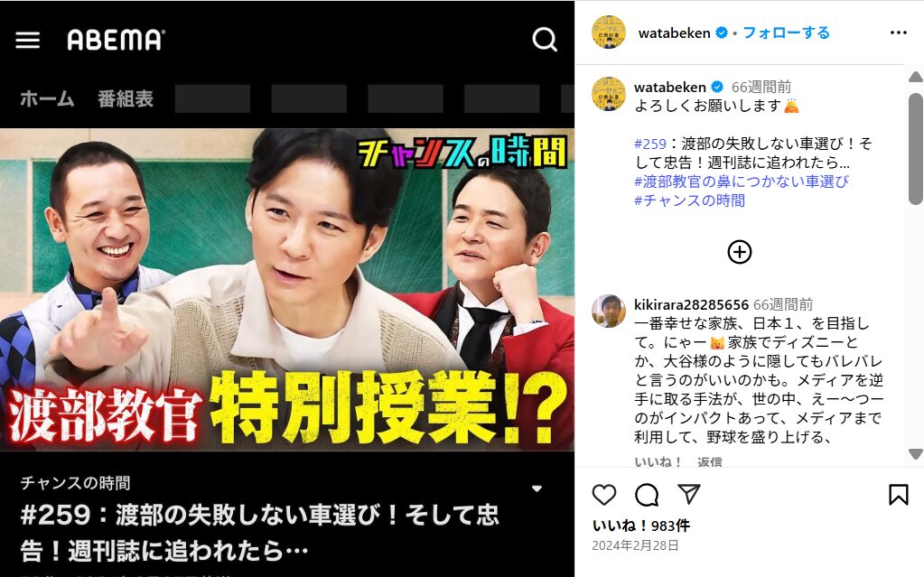The height and width of the screenshot is (577, 924).
Task: Open comments via the speech bubble icon
Action: [x=647, y=495]
